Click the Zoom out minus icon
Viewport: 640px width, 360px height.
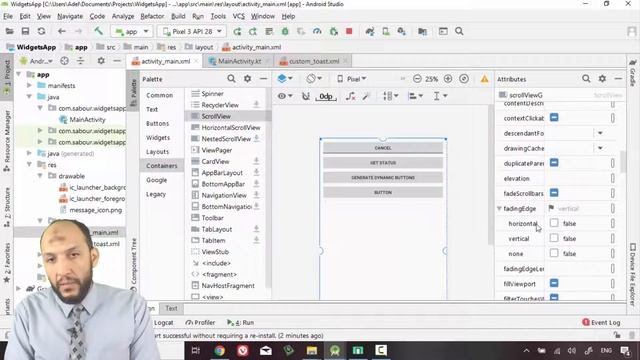click(417, 79)
